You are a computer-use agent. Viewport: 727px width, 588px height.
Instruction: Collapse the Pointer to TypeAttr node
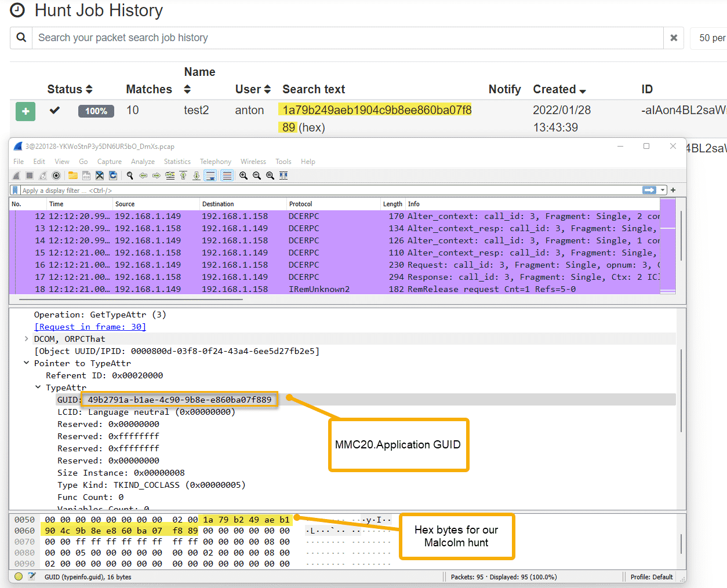pos(27,363)
